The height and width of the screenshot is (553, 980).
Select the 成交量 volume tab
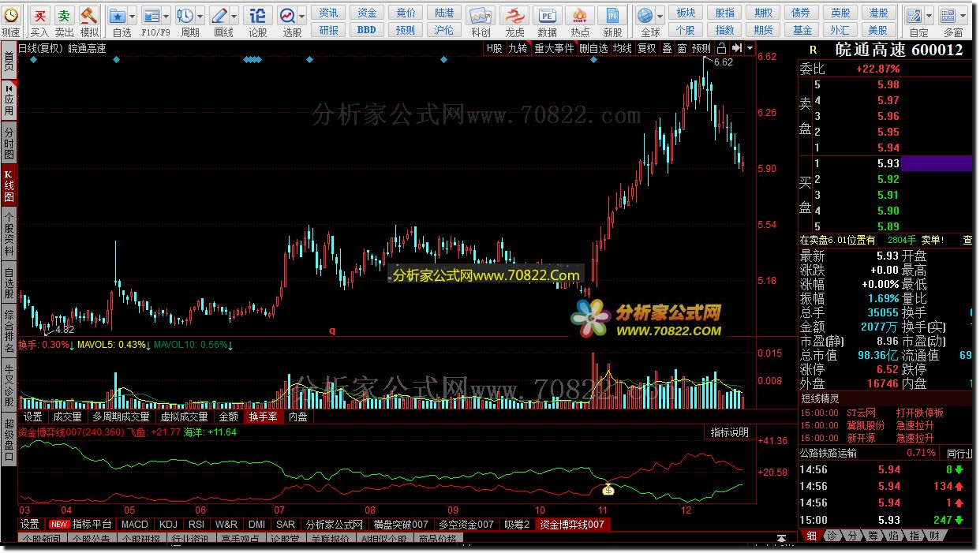[67, 417]
